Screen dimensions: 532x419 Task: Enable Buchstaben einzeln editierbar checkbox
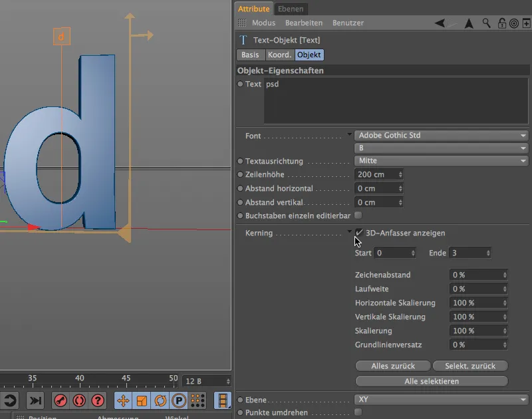(x=358, y=215)
